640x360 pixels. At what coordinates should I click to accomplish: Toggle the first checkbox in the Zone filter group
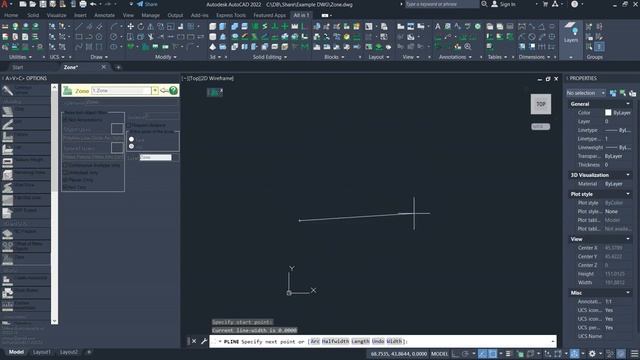tap(65, 120)
